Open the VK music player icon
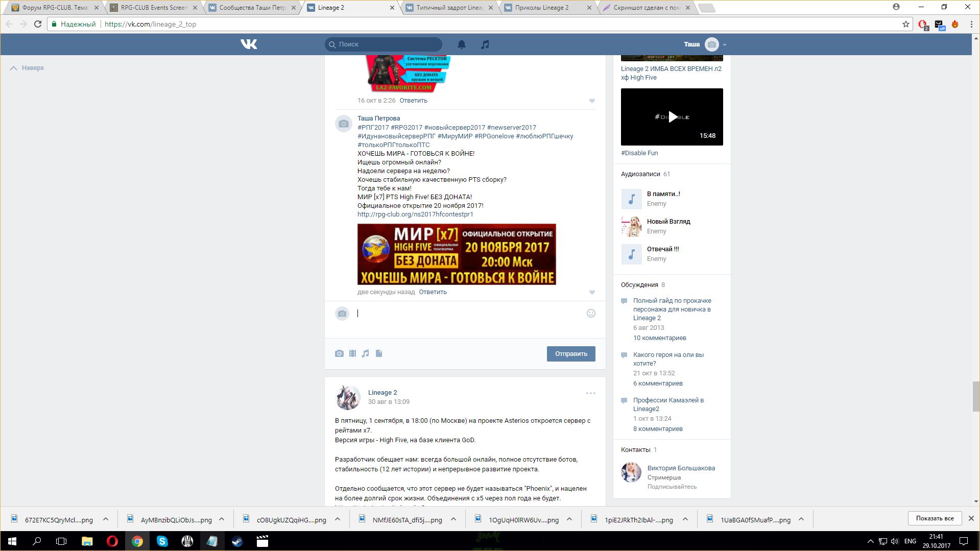Image resolution: width=980 pixels, height=551 pixels. [x=485, y=44]
